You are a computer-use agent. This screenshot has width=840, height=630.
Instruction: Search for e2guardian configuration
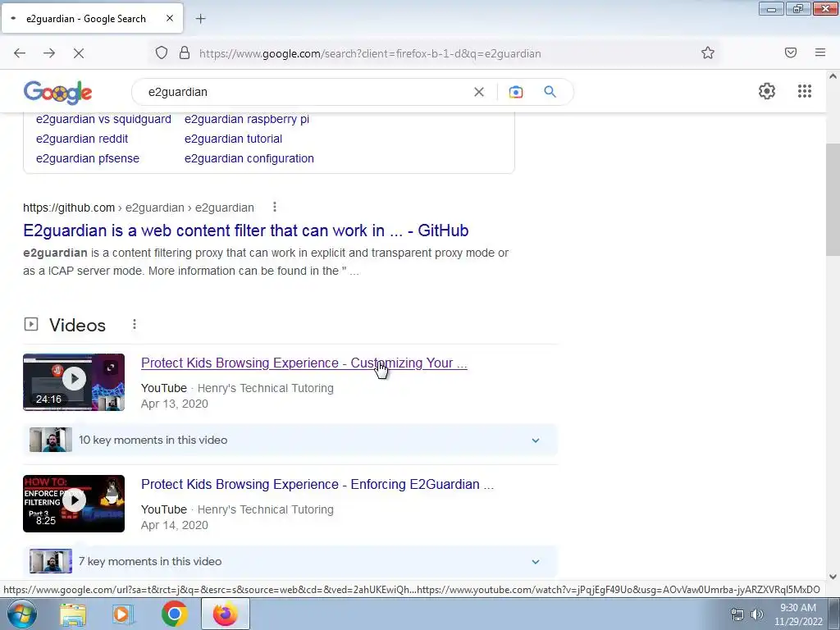coord(249,158)
